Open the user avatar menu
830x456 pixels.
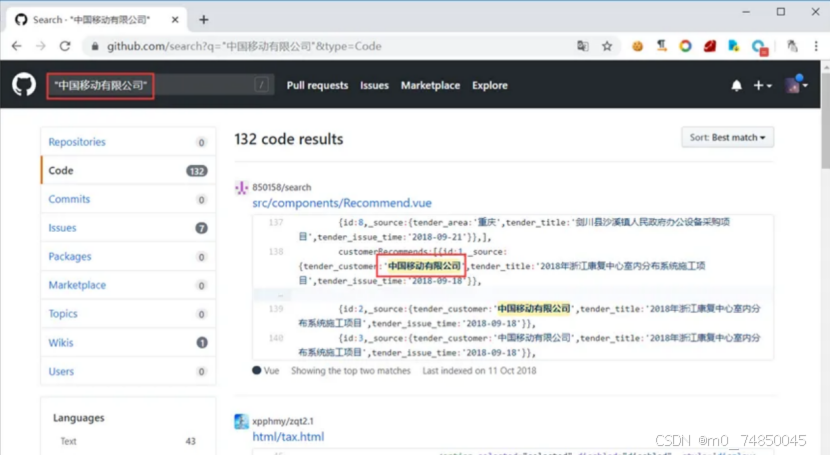tap(797, 85)
